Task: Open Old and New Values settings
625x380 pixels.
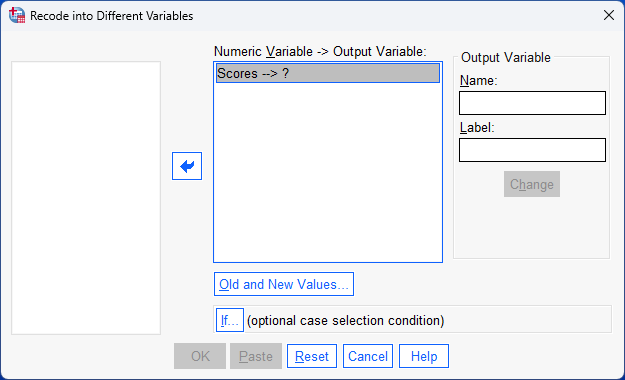Action: (x=284, y=284)
